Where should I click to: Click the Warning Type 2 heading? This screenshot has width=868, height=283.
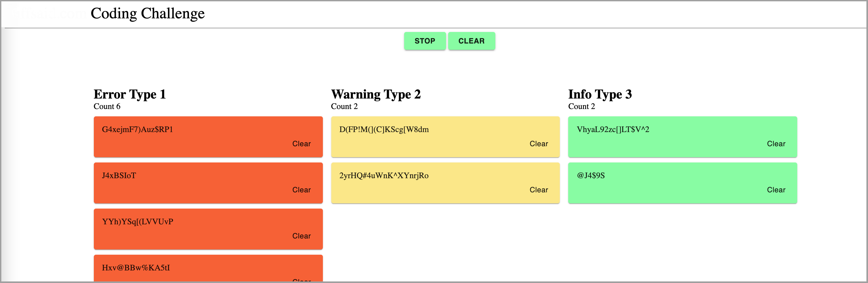(376, 94)
